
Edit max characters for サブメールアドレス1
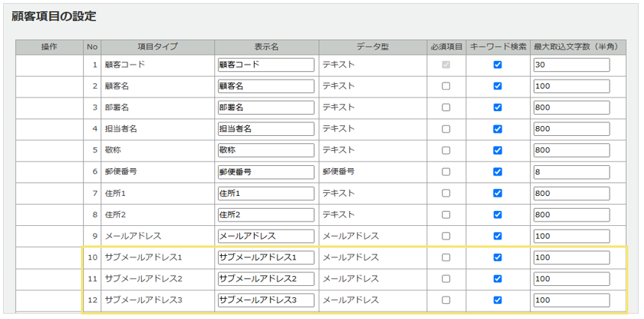(571, 257)
